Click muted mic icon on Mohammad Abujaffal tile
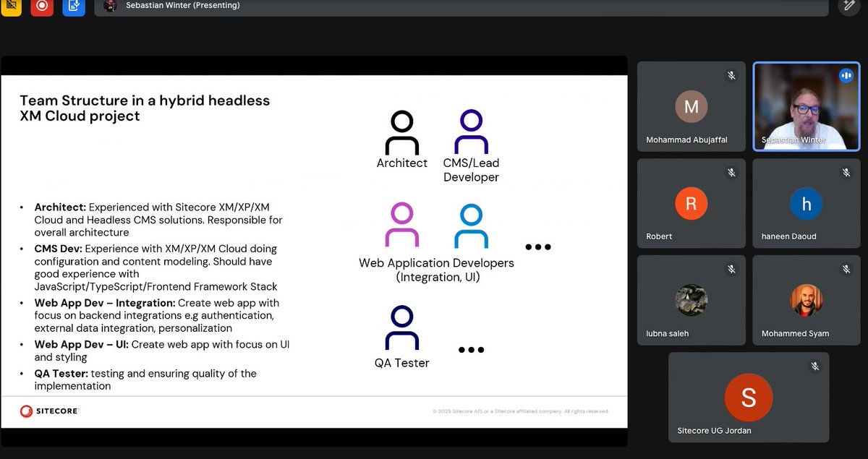The height and width of the screenshot is (459, 868). pos(731,75)
